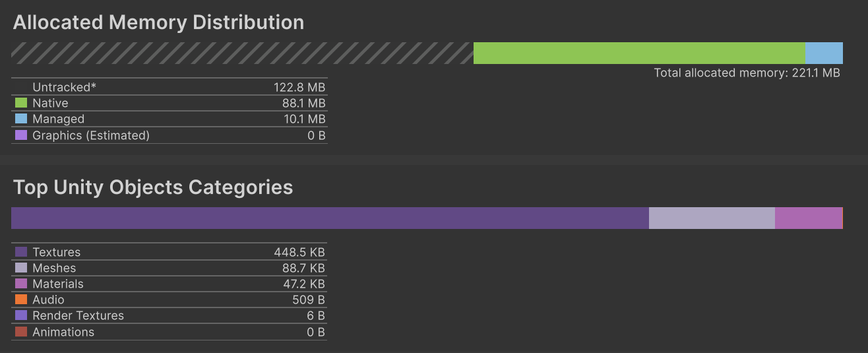Select the Textures segment in the objects bar
This screenshot has height=353, width=868.
(x=330, y=218)
